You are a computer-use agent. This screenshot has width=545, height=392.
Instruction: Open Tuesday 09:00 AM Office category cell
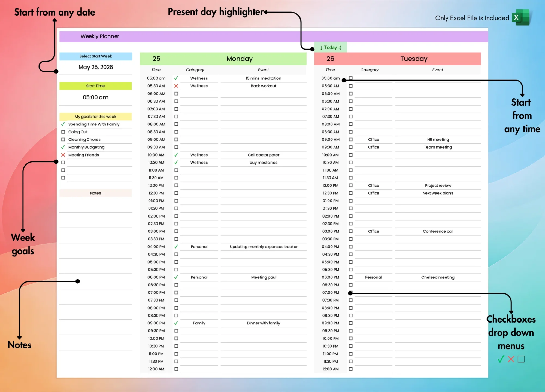point(373,140)
